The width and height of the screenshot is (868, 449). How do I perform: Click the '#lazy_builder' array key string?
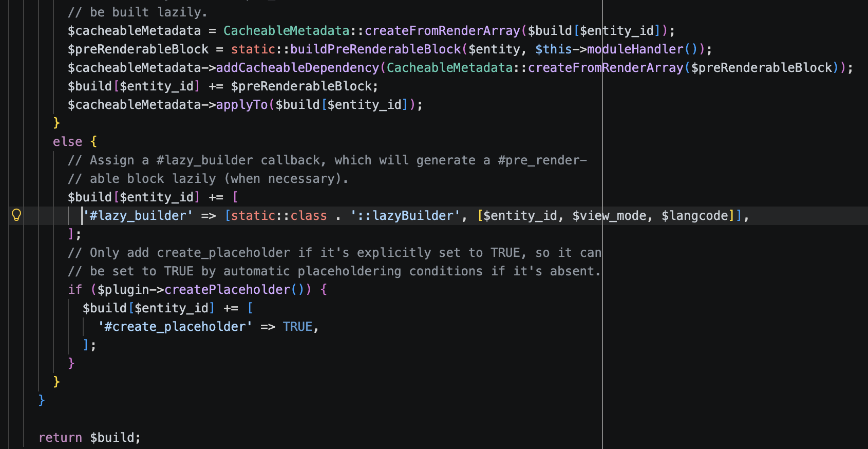(x=138, y=216)
